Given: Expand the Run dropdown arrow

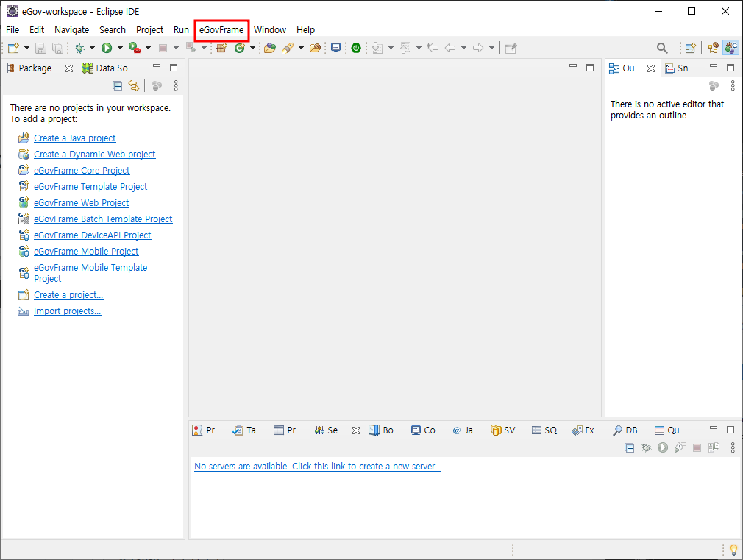Looking at the screenshot, I should [120, 48].
